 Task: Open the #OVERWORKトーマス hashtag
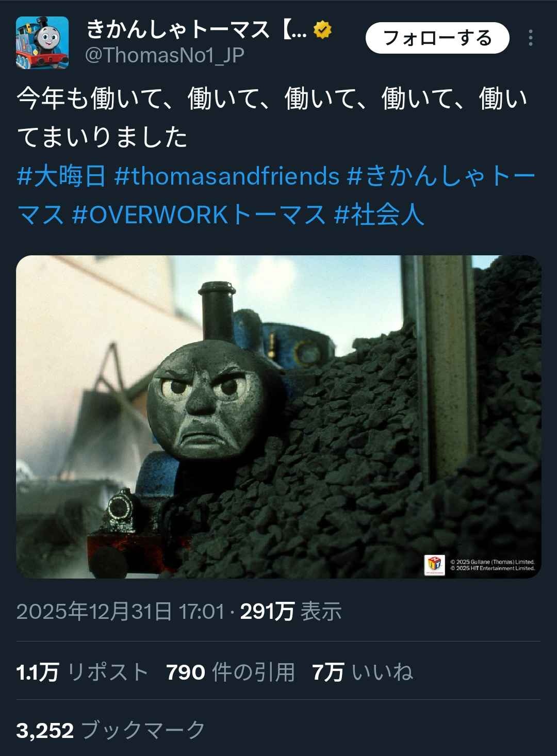(199, 214)
